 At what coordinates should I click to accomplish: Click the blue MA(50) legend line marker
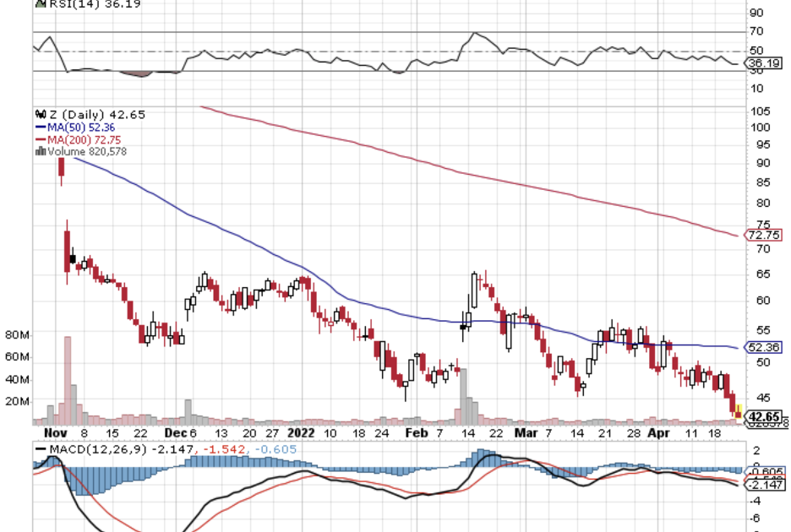(40, 127)
